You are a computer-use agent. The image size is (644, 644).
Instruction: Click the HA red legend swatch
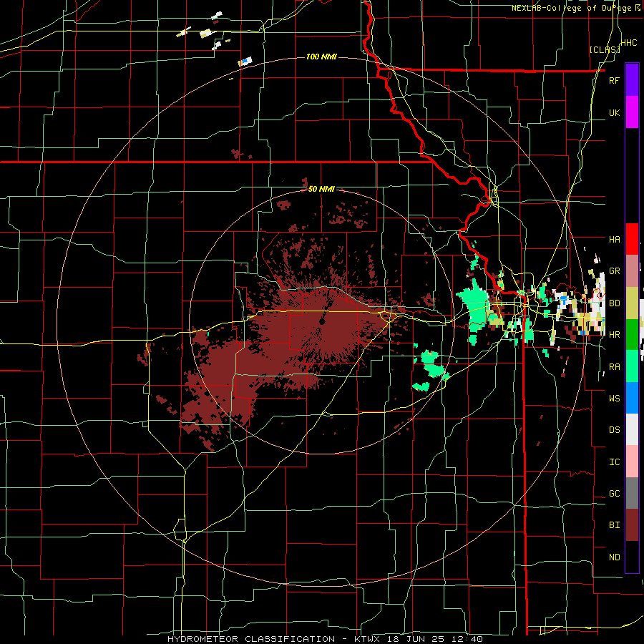coord(632,239)
